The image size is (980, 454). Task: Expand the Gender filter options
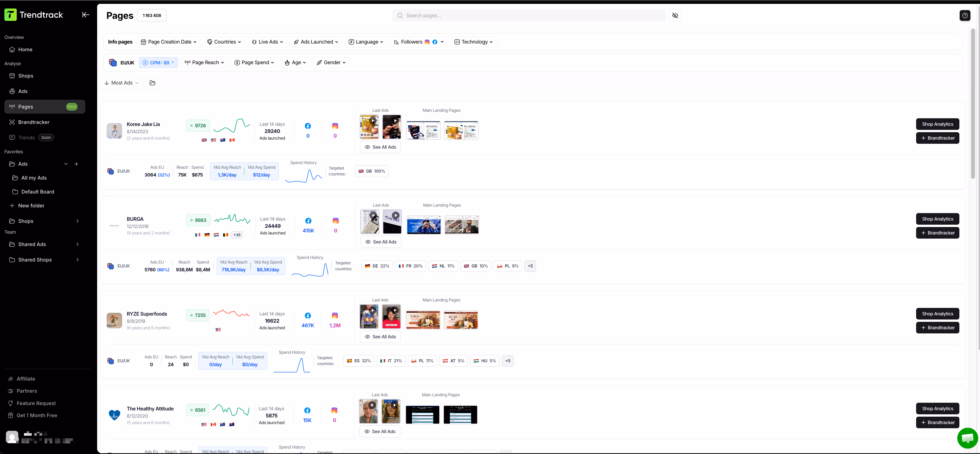(331, 62)
